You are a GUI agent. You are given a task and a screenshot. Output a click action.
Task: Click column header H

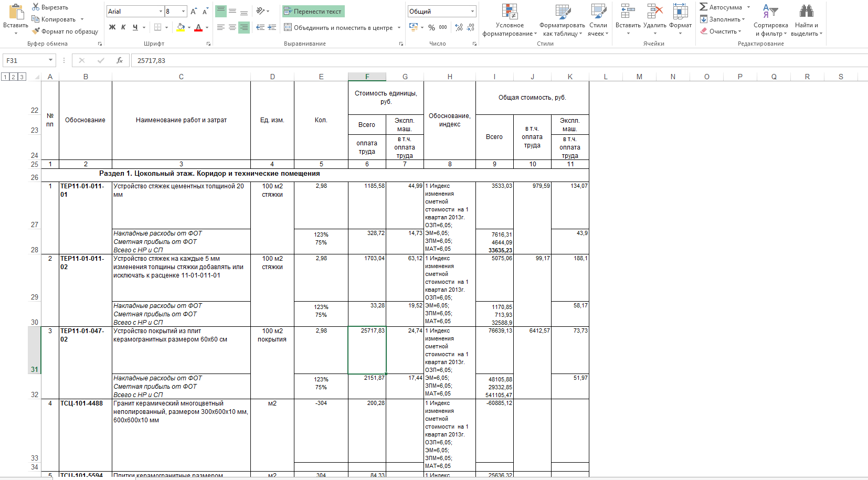click(x=450, y=77)
